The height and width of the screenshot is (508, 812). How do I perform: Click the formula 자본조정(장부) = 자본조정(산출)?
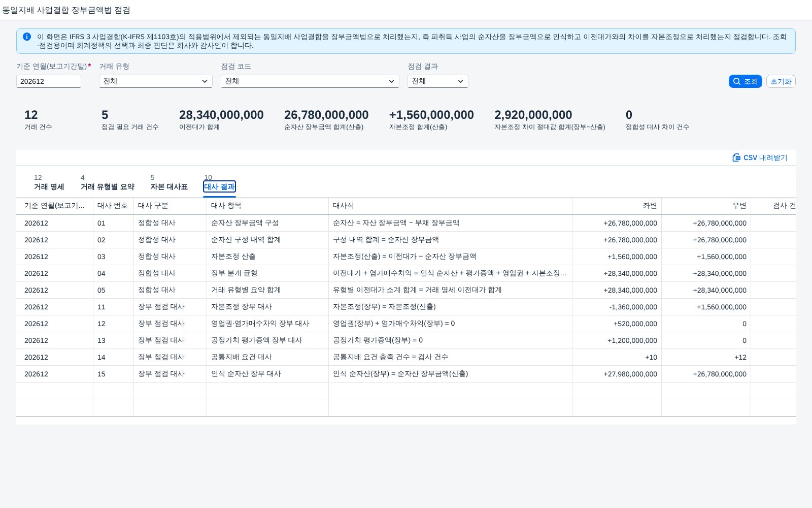(384, 307)
